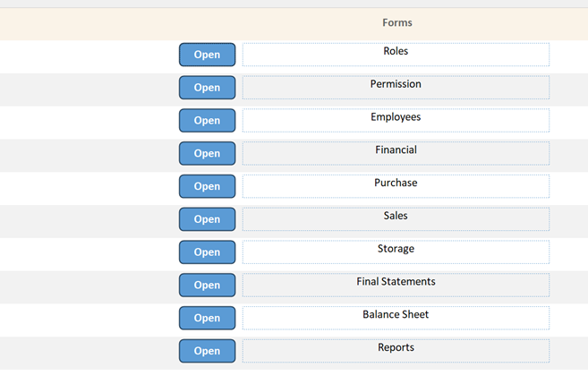Select the Employees text field
This screenshot has width=588, height=384.
click(x=396, y=120)
